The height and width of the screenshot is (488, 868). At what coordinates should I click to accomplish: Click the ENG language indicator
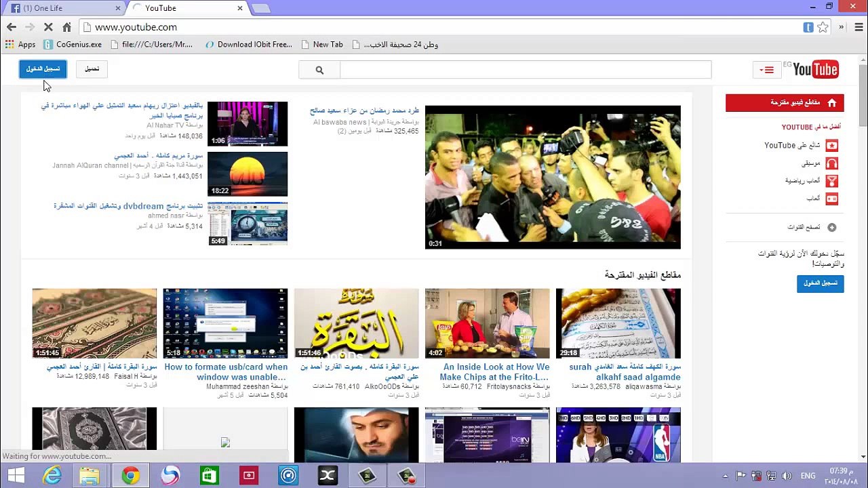(808, 476)
